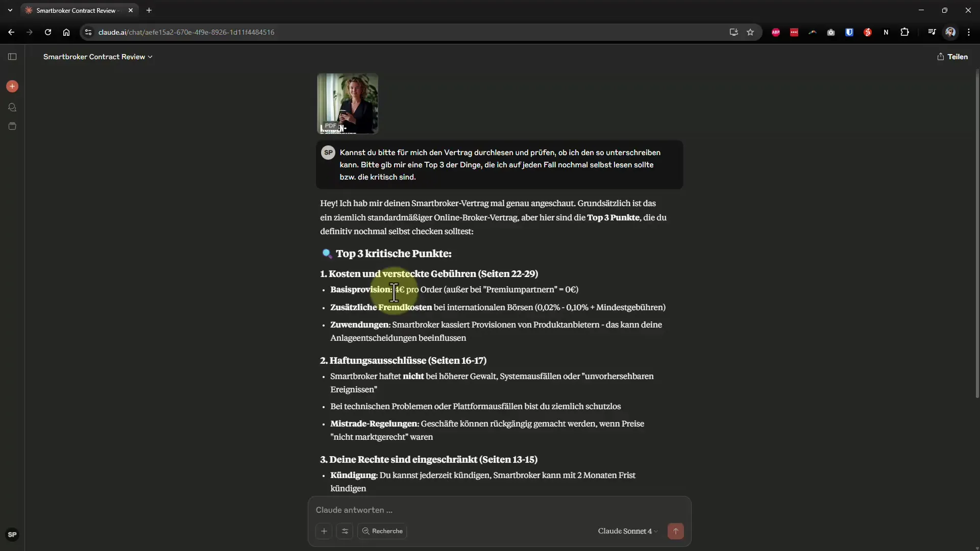Click the heading "Top 3 kritische Punkte:"

click(394, 254)
